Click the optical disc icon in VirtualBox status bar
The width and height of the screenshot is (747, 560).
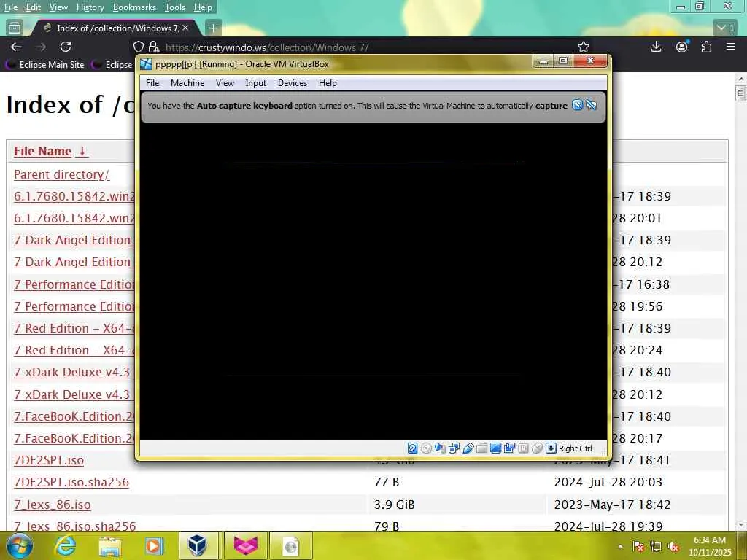[426, 448]
